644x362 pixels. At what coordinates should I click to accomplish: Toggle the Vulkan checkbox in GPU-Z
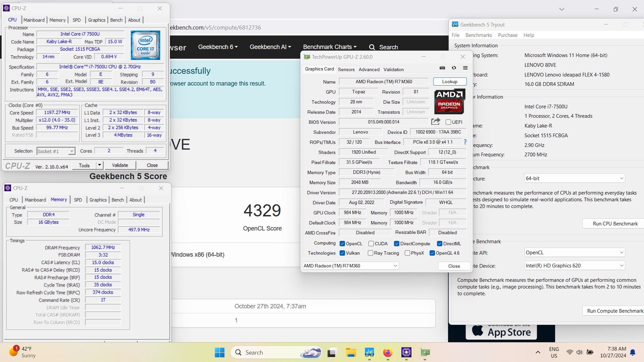click(342, 253)
